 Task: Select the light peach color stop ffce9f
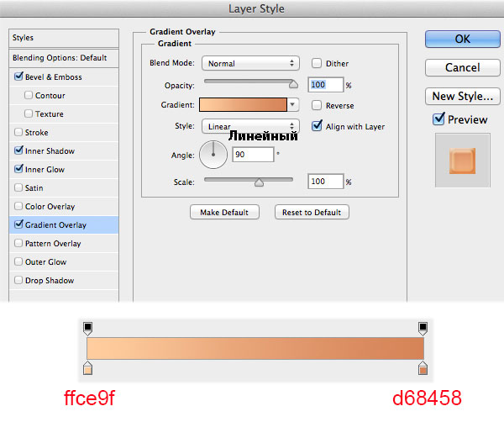[x=87, y=368]
